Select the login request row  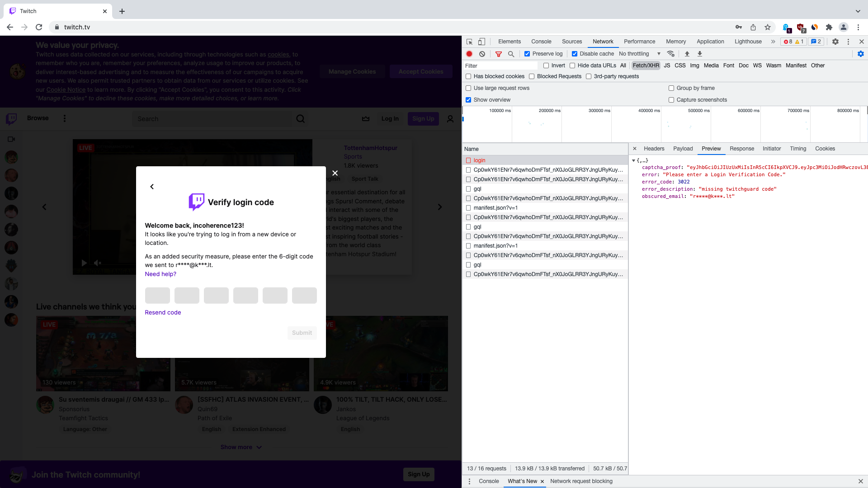tap(545, 160)
